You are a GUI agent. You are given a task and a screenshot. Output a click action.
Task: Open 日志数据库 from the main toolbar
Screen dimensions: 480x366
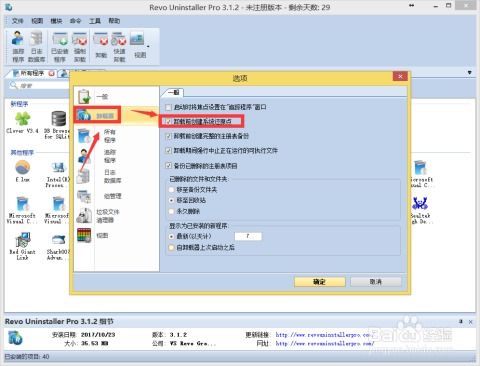36,47
